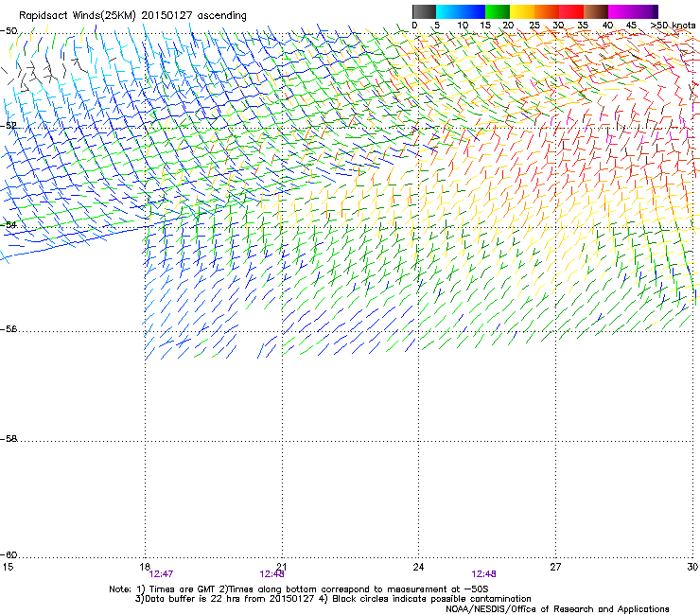The image size is (700, 615).
Task: Click the -50 latitude axis label
Action: pos(9,31)
